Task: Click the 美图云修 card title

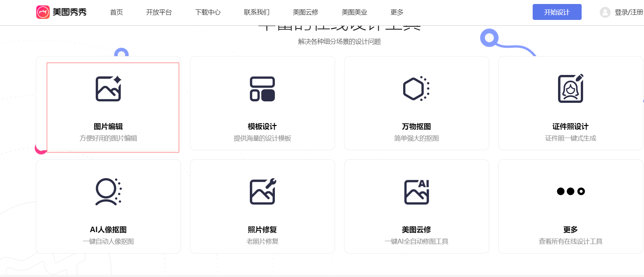Action: click(x=417, y=230)
